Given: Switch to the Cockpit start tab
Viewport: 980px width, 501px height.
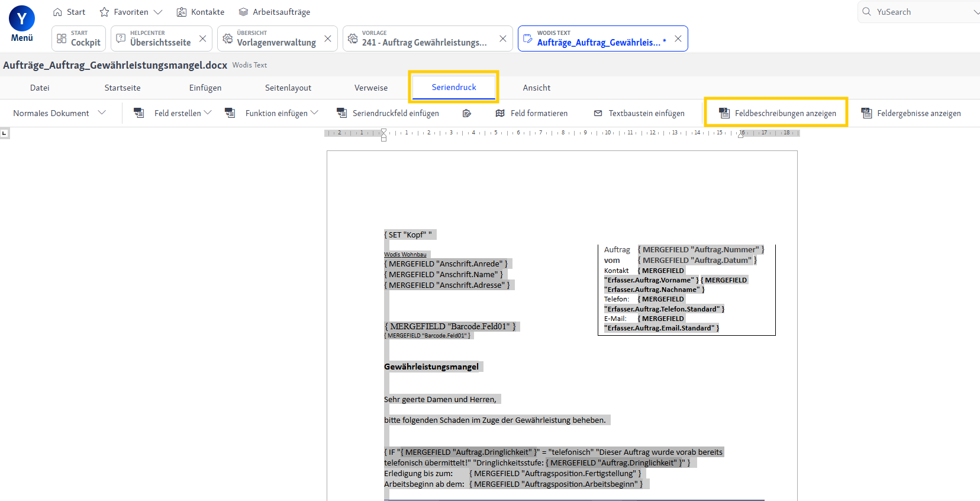Looking at the screenshot, I should tap(79, 38).
